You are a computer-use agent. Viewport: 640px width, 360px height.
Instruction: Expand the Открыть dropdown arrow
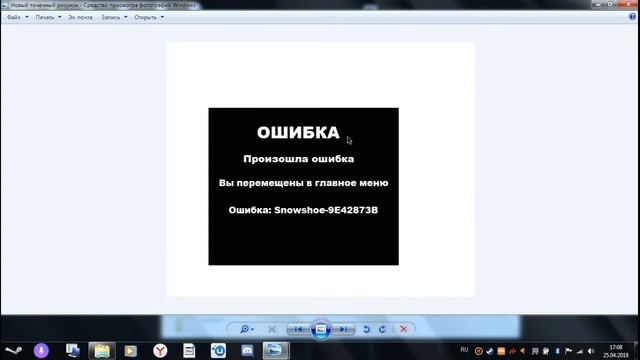[x=162, y=17]
